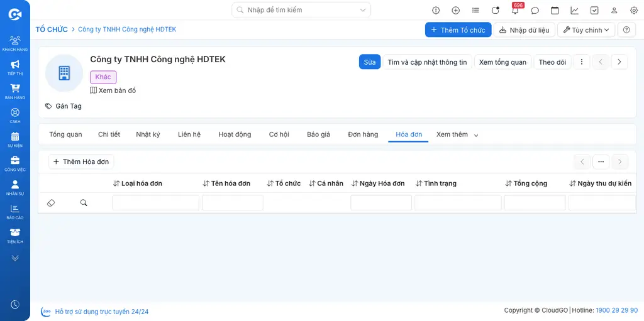Sort by Loại hóa đơn column
The height and width of the screenshot is (321, 644).
coord(138,183)
